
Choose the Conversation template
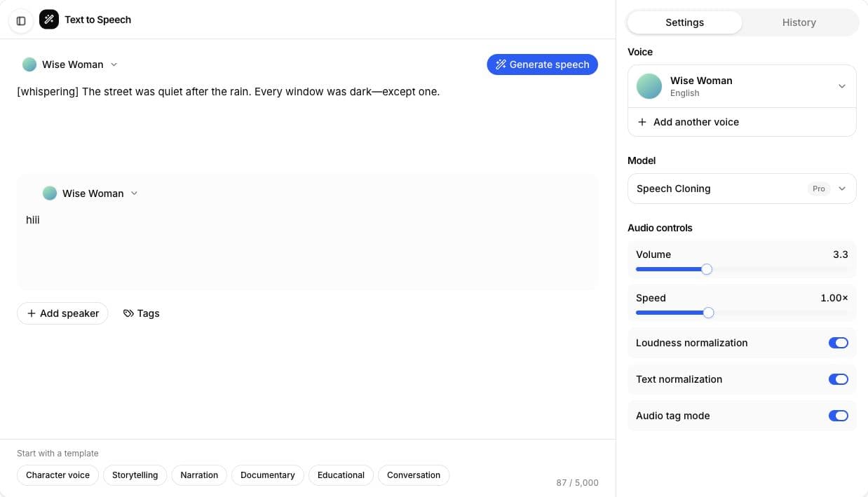414,475
